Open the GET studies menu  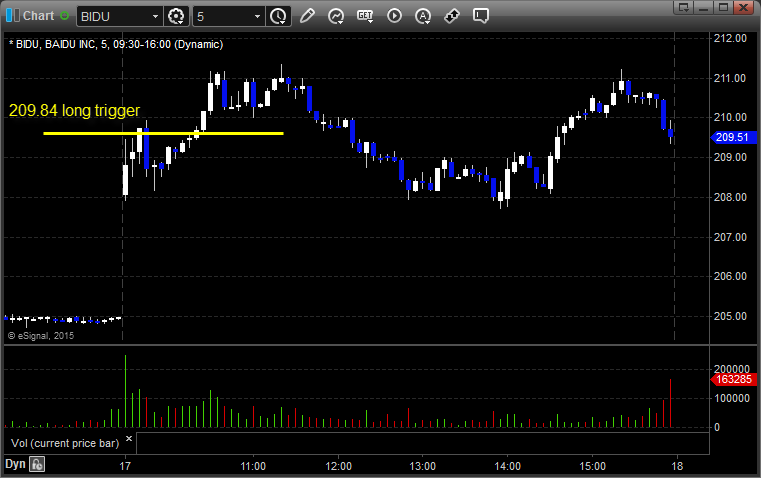tap(365, 16)
